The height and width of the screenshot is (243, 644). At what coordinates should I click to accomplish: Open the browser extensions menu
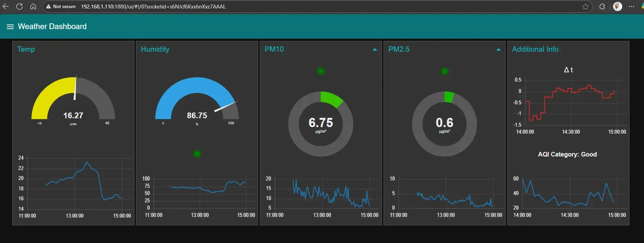[602, 7]
